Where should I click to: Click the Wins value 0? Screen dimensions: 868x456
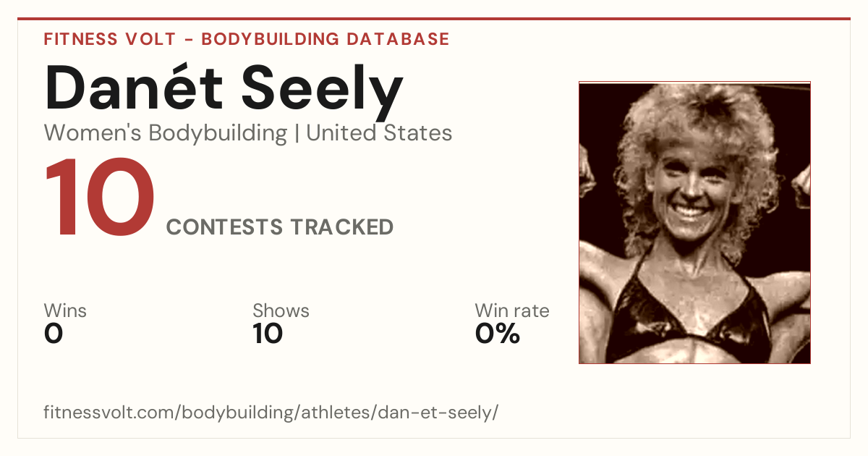54,334
